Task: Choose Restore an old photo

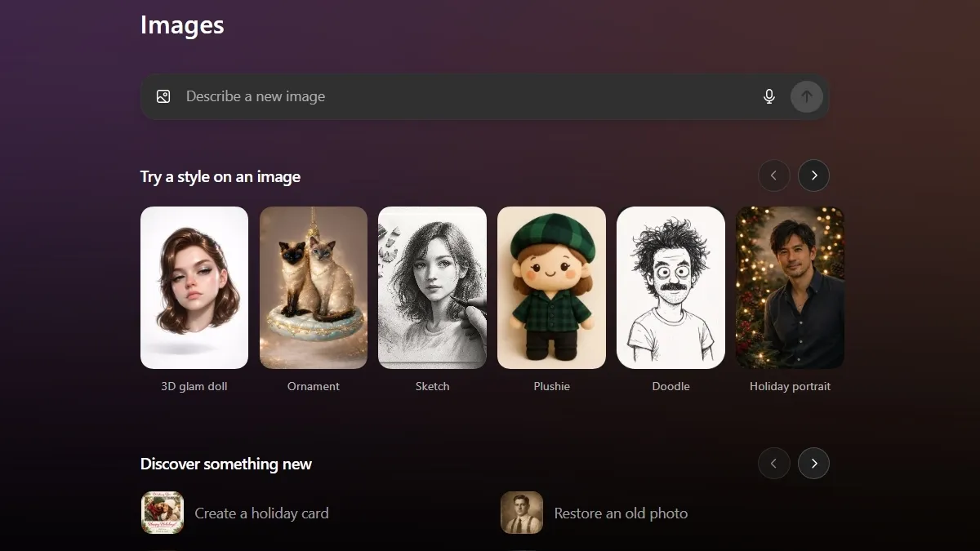Action: click(x=621, y=513)
